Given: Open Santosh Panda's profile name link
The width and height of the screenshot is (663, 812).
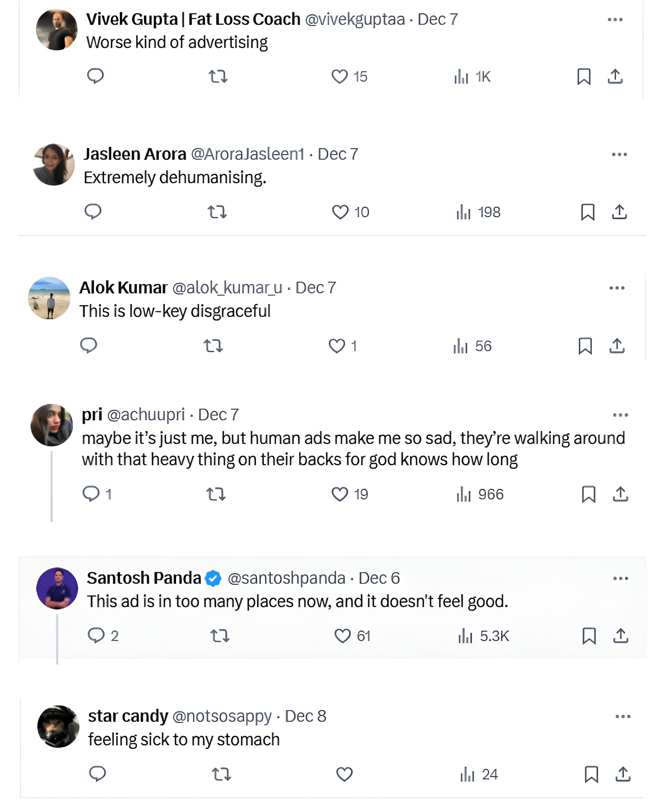Looking at the screenshot, I should pyautogui.click(x=144, y=578).
